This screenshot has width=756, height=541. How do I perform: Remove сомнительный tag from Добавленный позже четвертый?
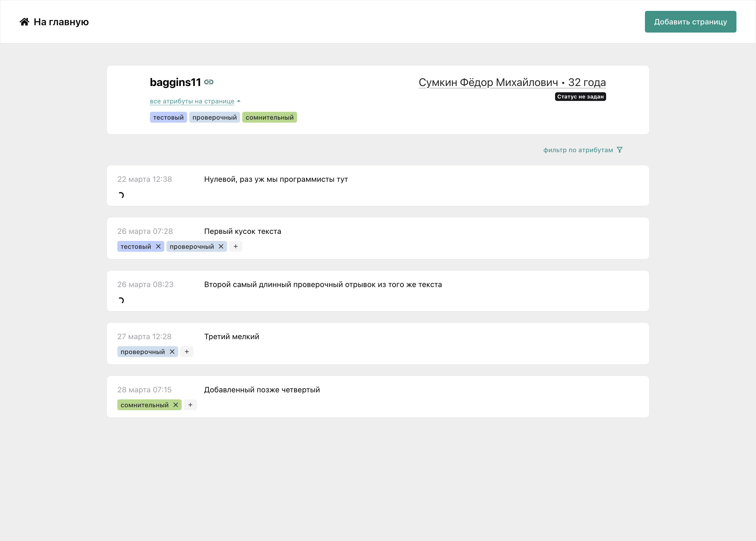coord(176,405)
